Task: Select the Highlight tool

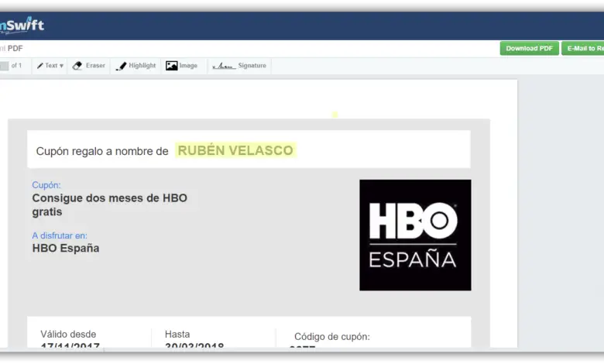Action: click(136, 66)
